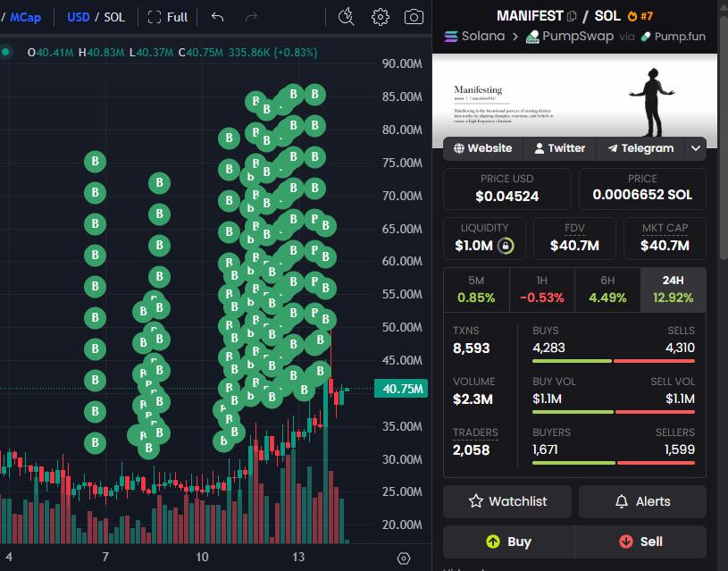Click the current price label 40.75M
This screenshot has width=728, height=571.
coord(401,389)
